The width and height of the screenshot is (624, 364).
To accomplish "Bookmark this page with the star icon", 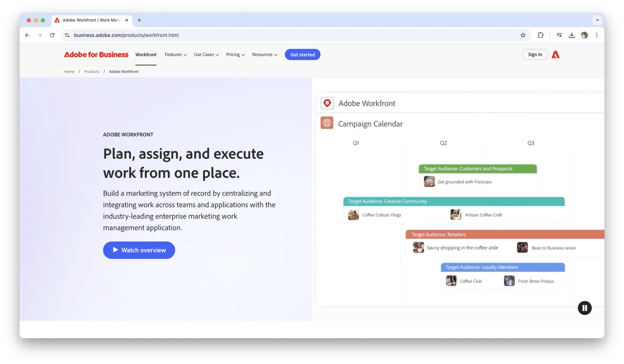I will 523,35.
